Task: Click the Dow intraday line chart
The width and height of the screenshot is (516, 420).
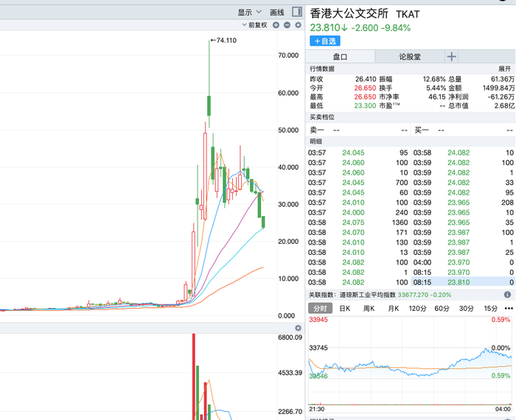Action: click(410, 363)
